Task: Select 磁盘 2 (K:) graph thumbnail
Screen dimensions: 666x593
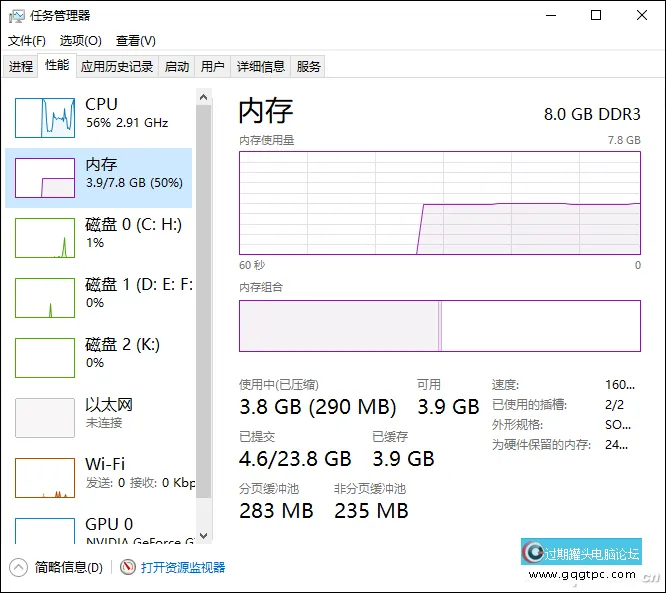Action: coord(45,358)
